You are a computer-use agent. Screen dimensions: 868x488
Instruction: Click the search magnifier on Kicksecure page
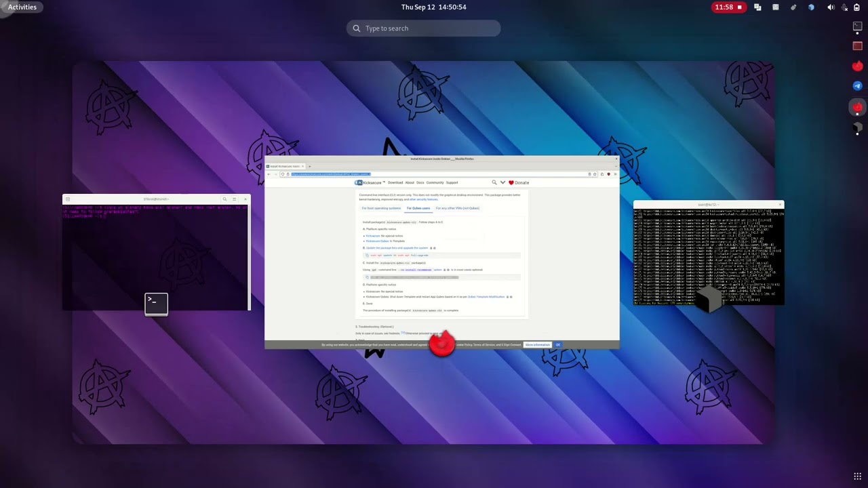(x=494, y=182)
